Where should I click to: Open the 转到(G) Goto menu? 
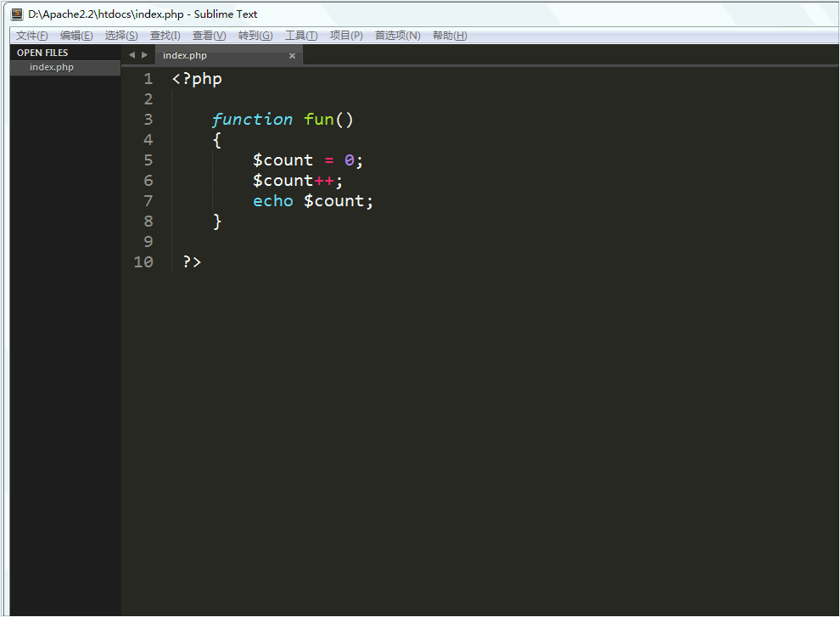tap(255, 36)
